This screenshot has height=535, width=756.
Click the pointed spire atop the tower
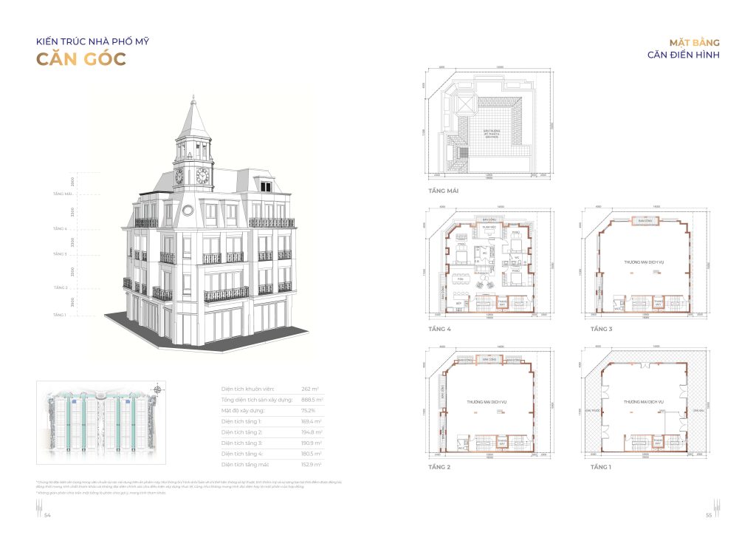[x=191, y=112]
